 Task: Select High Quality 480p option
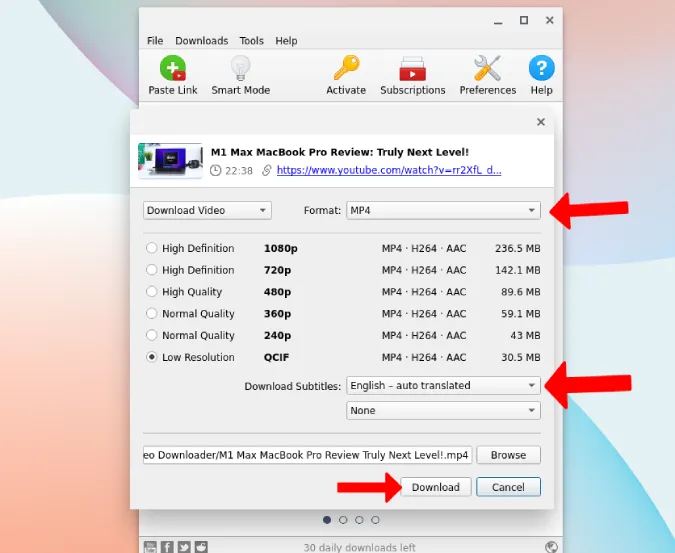click(x=151, y=291)
